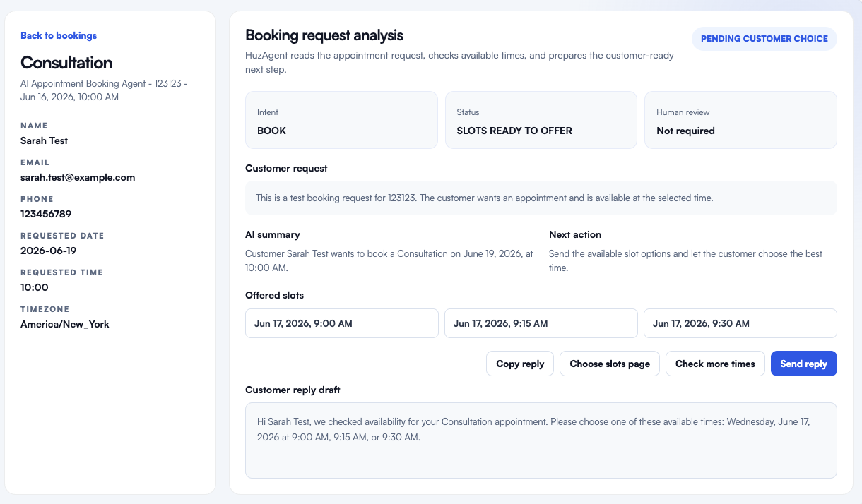Click the requested time 10:00
This screenshot has width=862, height=504.
35,287
